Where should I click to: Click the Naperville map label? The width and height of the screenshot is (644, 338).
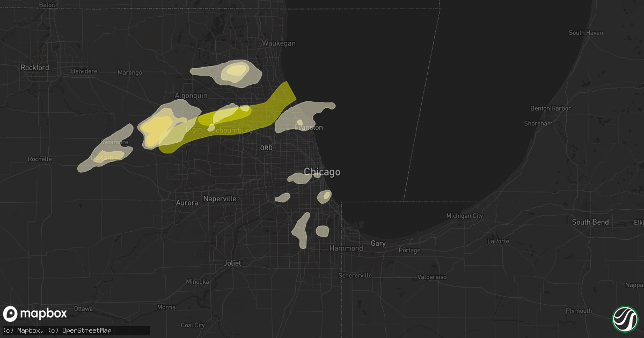coord(220,199)
